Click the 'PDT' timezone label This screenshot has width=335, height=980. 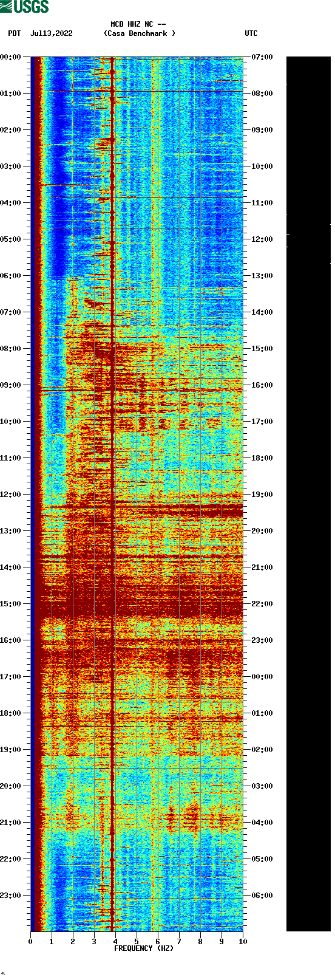click(14, 33)
